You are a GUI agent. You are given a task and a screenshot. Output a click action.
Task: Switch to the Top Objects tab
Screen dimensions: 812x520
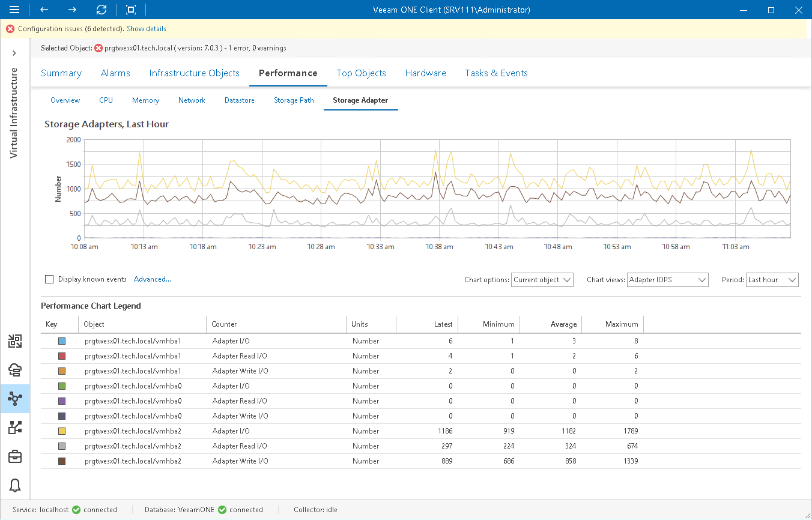click(x=361, y=73)
